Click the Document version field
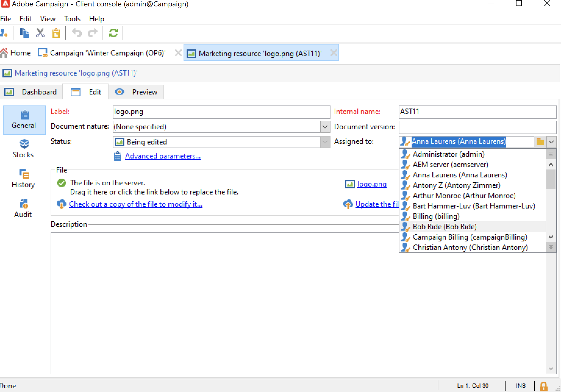561x392 pixels. (x=477, y=127)
